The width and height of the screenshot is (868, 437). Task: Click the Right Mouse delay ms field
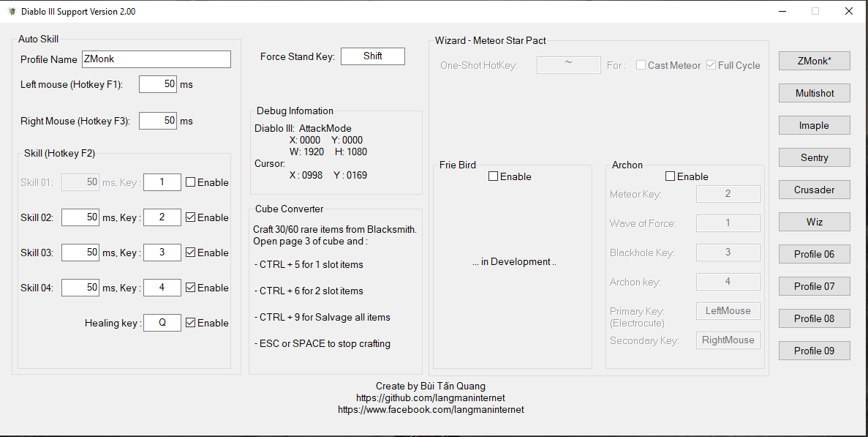[158, 121]
